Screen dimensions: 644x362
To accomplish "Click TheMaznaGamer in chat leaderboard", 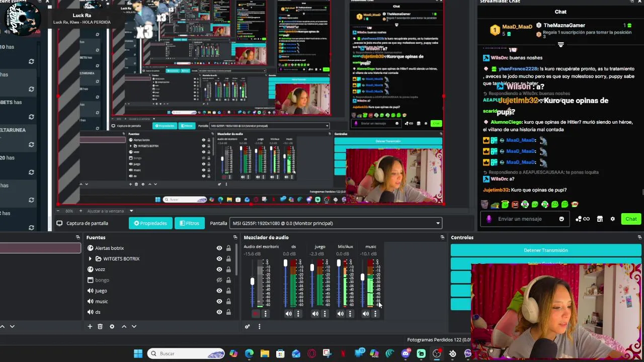I will (x=564, y=25).
